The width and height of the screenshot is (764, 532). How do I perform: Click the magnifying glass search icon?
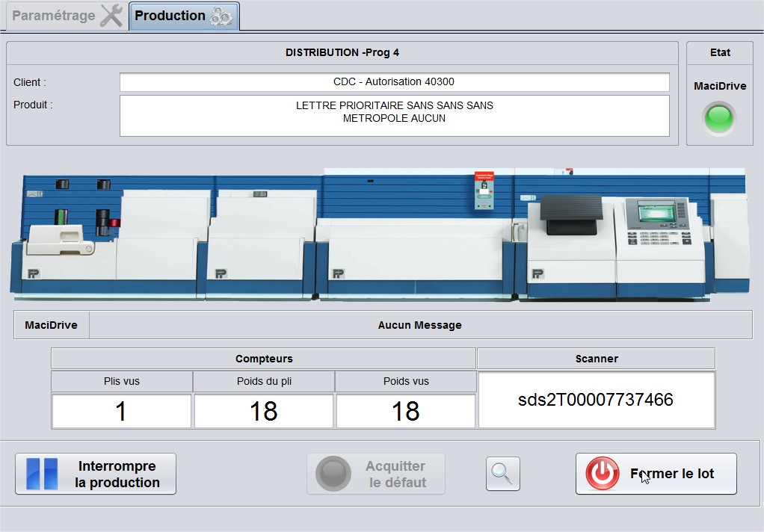(502, 474)
